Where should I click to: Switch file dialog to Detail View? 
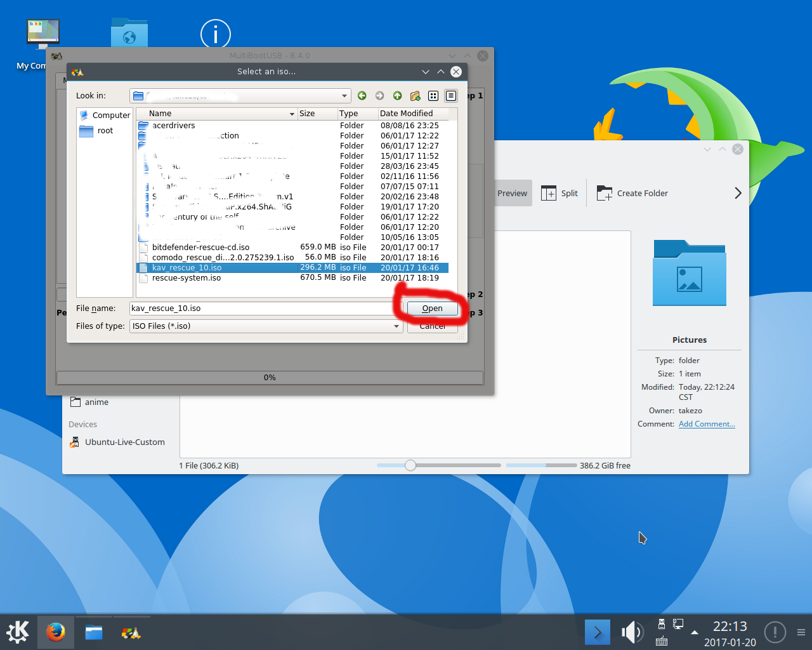(451, 96)
